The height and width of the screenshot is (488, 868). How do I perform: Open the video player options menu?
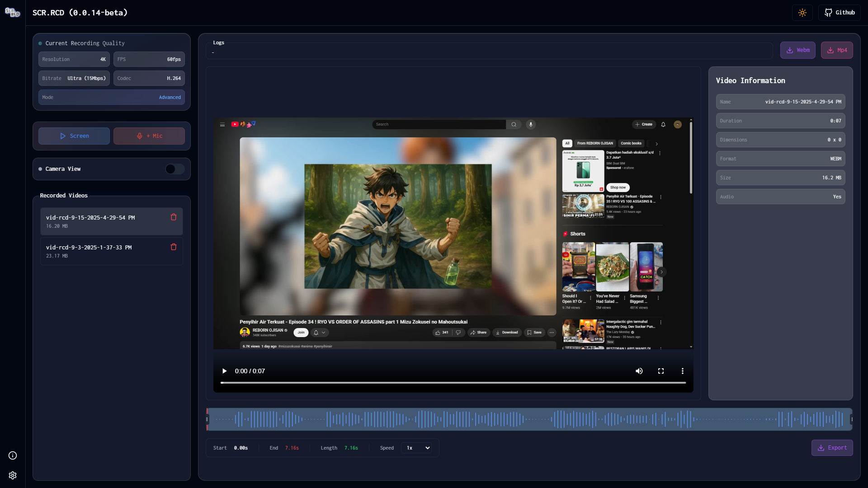coord(682,371)
